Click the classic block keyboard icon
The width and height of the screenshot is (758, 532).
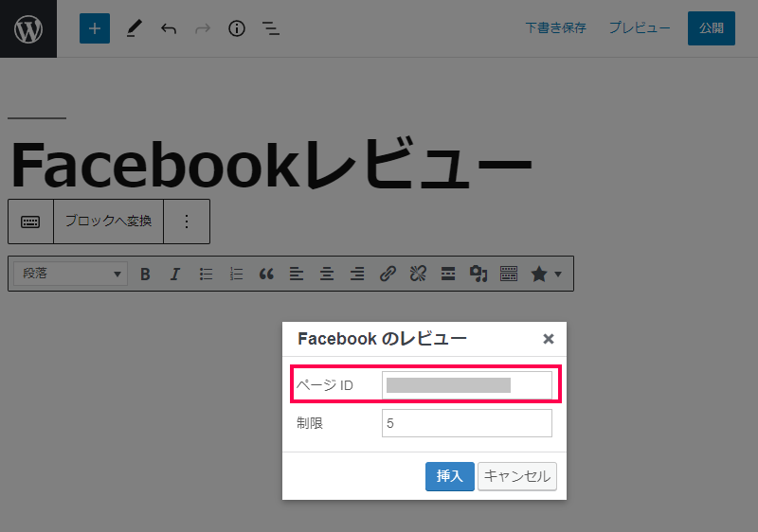point(30,222)
